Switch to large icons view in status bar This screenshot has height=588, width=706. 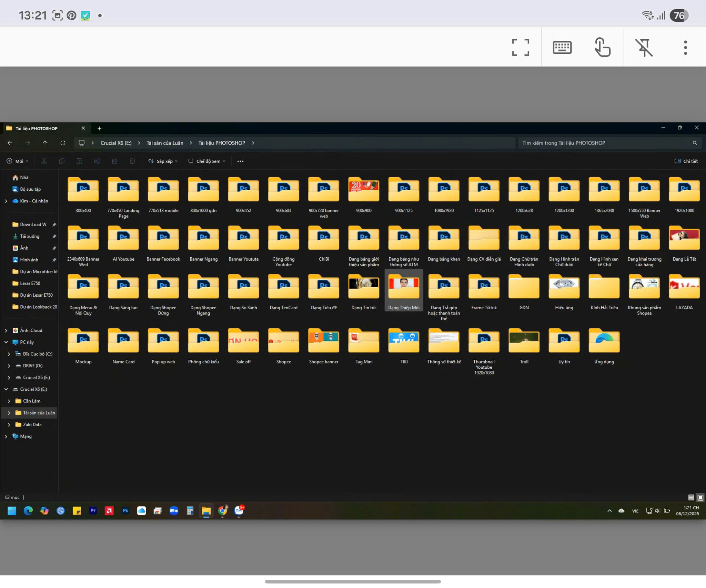pos(700,497)
